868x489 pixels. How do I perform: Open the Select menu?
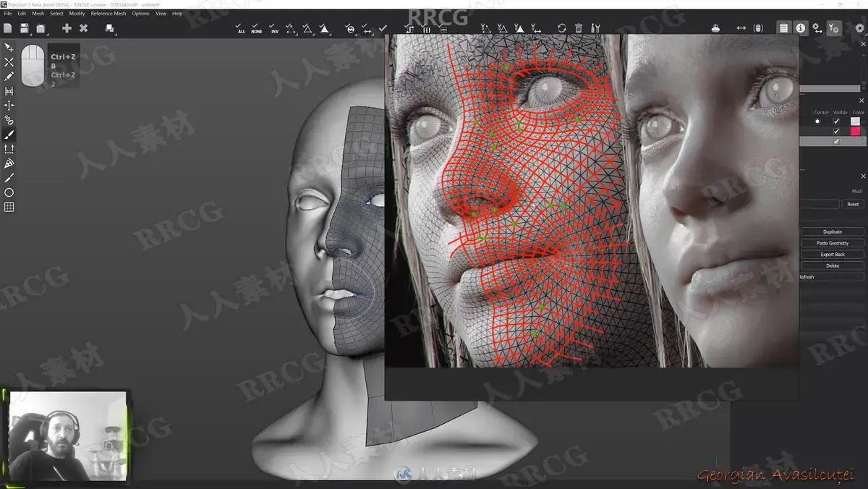pos(56,13)
